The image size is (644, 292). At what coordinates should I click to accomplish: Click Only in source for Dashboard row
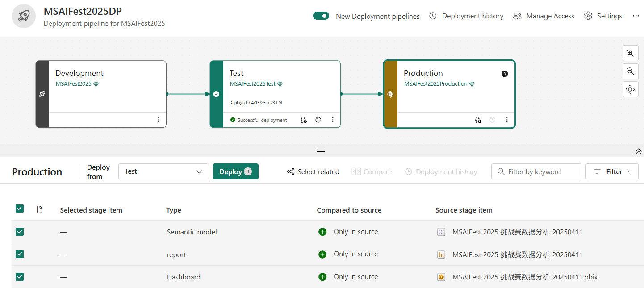(x=356, y=277)
